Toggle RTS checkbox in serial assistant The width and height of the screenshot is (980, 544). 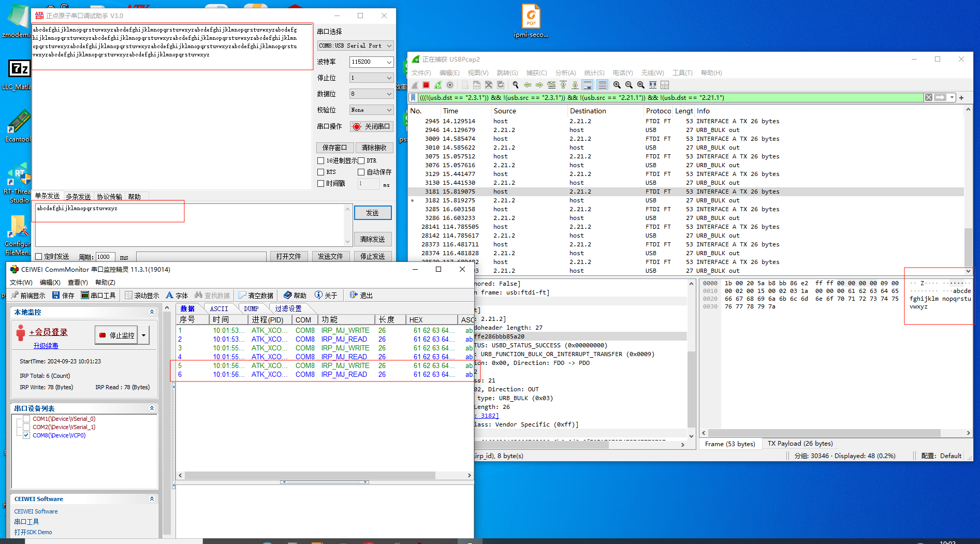[320, 172]
